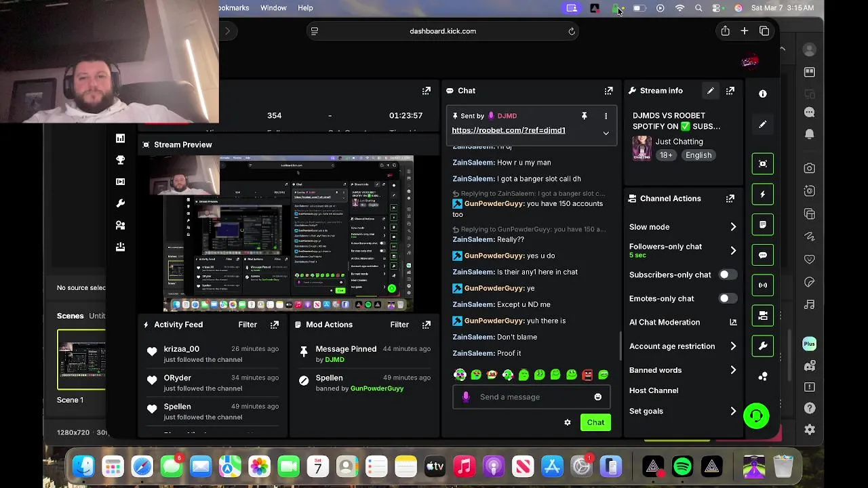The image size is (868, 488).
Task: Open the analytics chart icon in left sidebar
Action: click(x=120, y=138)
